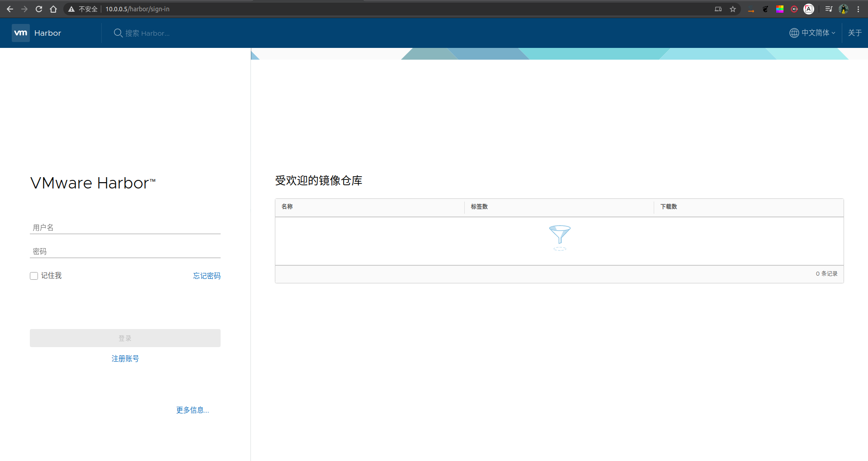868x461 pixels.
Task: Open the 注册账号 sign up link
Action: pyautogui.click(x=125, y=358)
